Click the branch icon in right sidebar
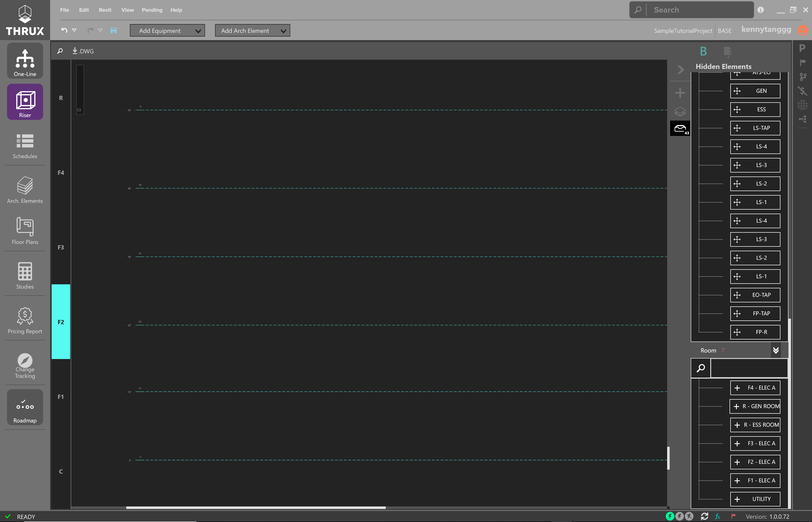Viewport: 812px width, 522px height. tap(802, 77)
